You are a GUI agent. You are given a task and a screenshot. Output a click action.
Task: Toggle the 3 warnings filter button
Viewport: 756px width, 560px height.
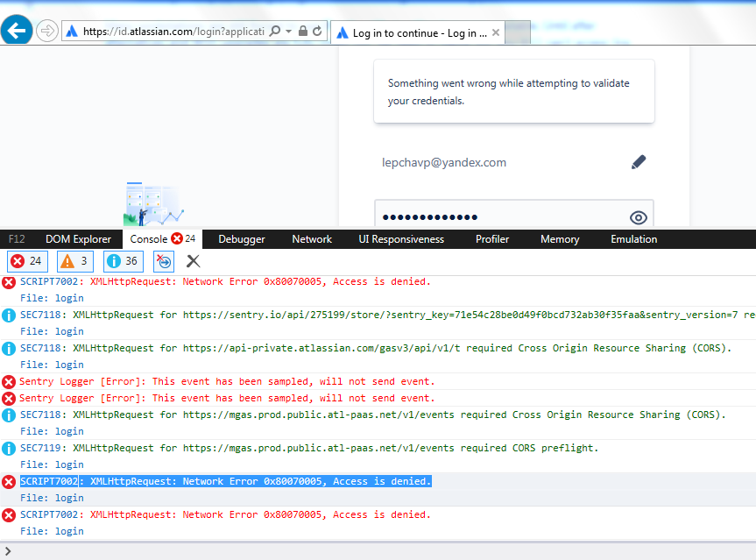click(x=74, y=261)
